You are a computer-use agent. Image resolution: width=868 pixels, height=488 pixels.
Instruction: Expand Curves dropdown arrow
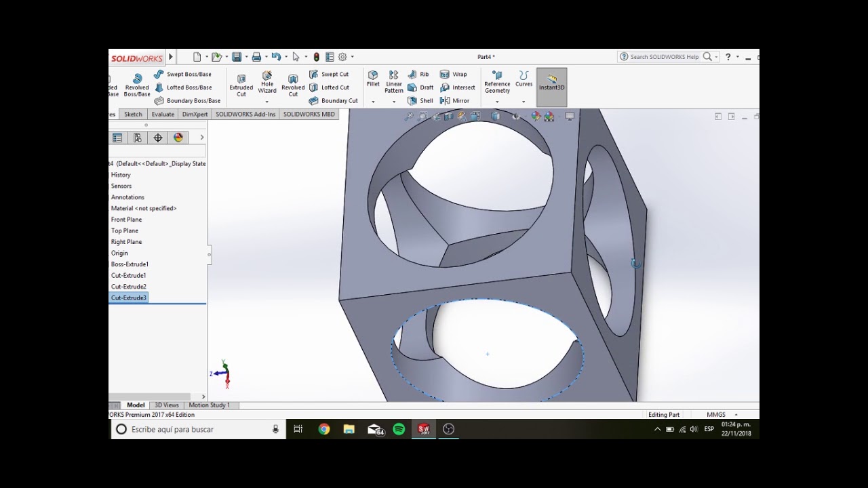524,102
